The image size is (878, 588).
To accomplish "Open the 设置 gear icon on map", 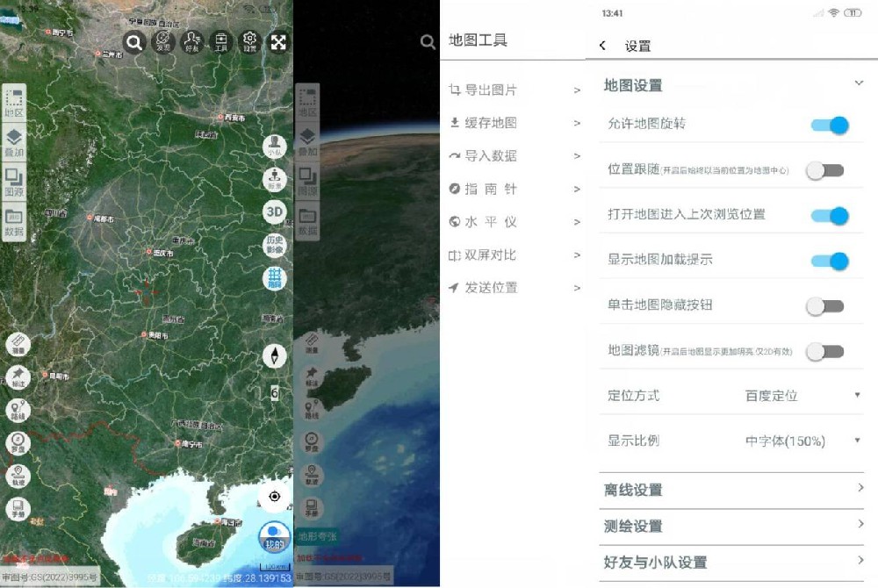I will click(x=249, y=42).
